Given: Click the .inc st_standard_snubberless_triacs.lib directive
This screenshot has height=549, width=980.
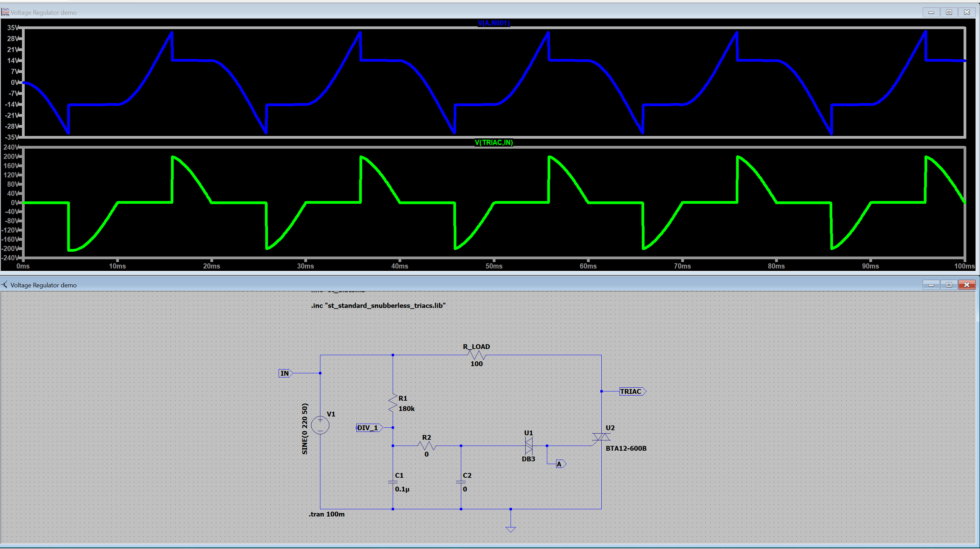Looking at the screenshot, I should pyautogui.click(x=378, y=306).
